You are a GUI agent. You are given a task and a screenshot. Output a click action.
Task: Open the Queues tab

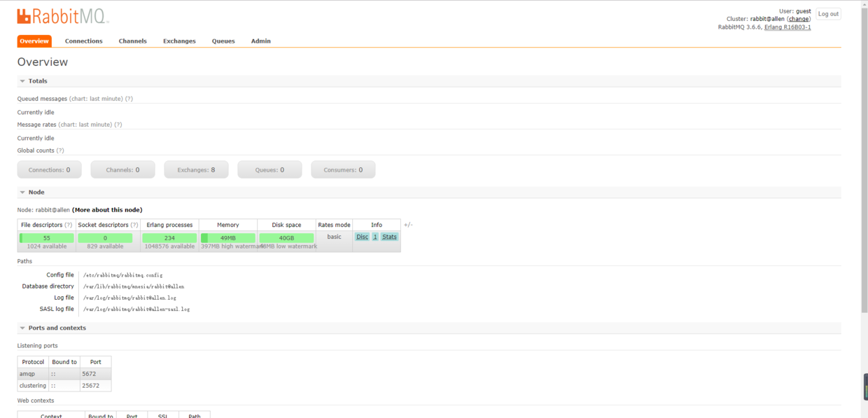click(x=223, y=41)
